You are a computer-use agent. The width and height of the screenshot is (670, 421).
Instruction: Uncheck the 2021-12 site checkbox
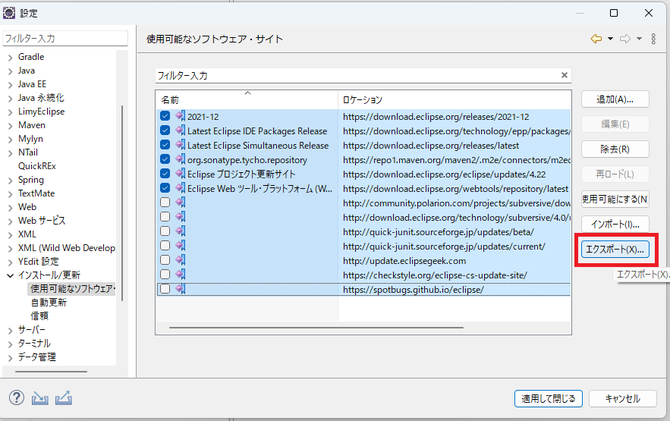(x=165, y=116)
